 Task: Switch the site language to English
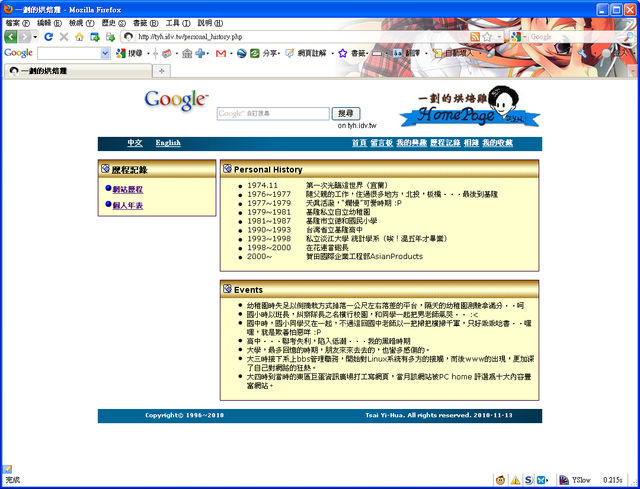click(168, 143)
